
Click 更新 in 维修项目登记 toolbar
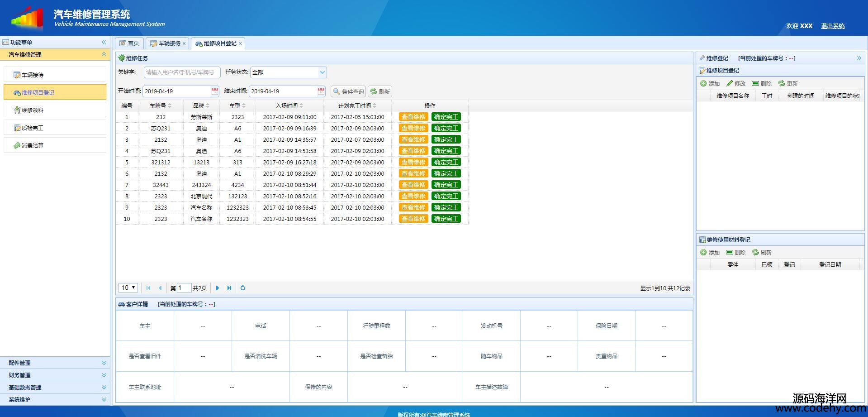pyautogui.click(x=788, y=84)
